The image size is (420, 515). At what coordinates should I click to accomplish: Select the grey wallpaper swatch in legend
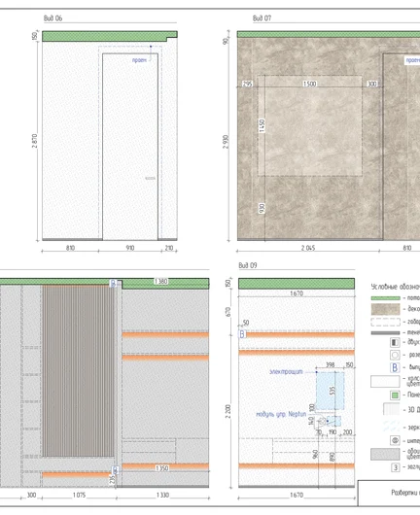click(x=385, y=454)
